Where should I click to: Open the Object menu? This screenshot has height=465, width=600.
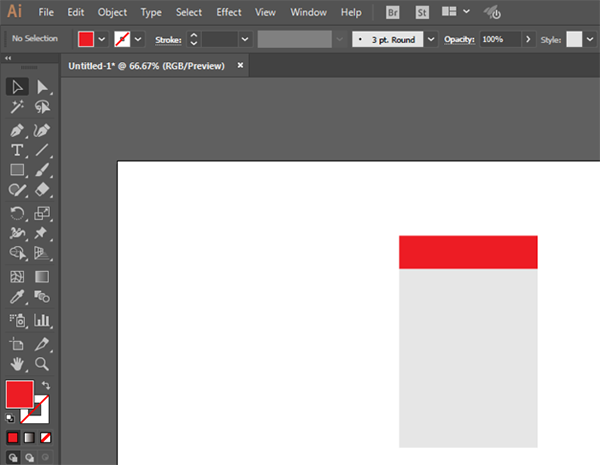pyautogui.click(x=112, y=13)
